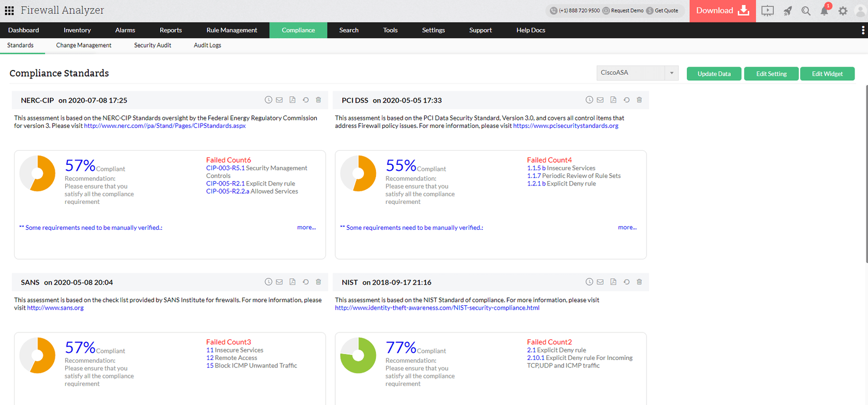This screenshot has height=405, width=868.
Task: Email the PCI DSS report
Action: coord(601,100)
